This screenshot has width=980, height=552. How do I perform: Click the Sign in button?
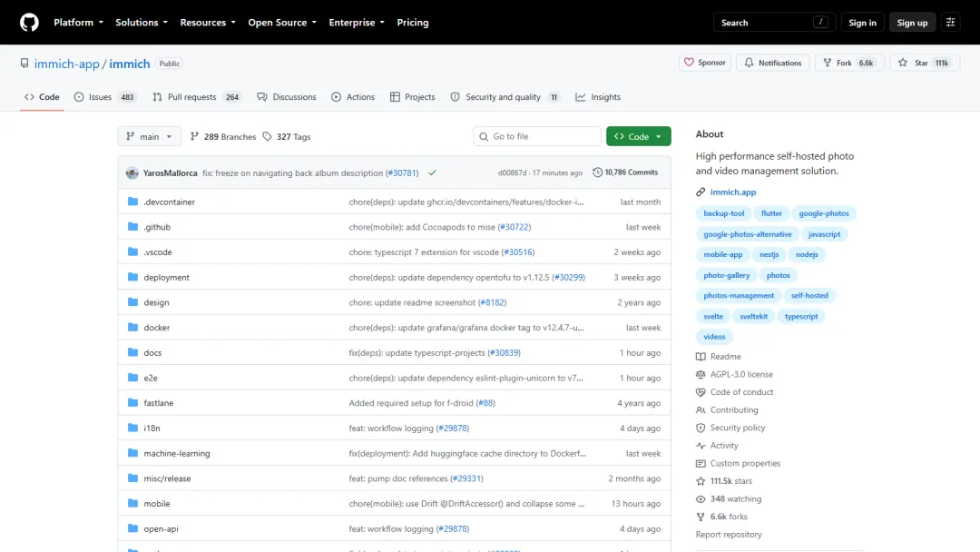pyautogui.click(x=862, y=23)
